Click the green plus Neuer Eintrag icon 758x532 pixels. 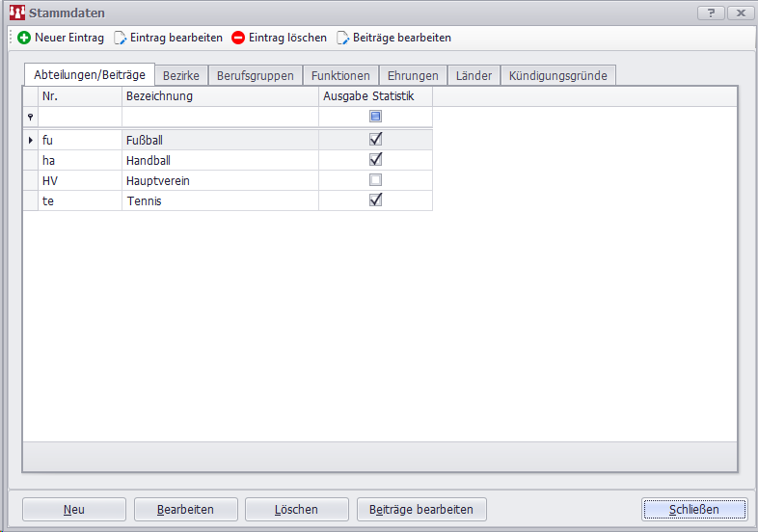(x=24, y=38)
